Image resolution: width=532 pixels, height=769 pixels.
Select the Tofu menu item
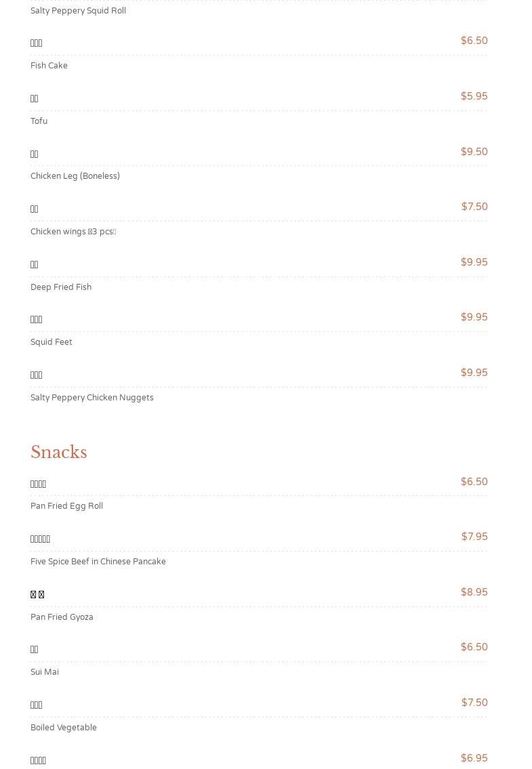[39, 121]
